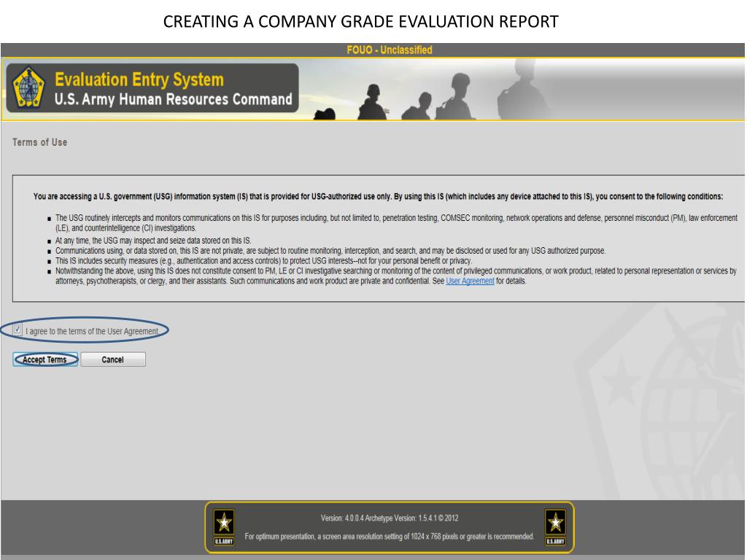Click the bullet beginning "This IS includes security measures"

tap(263, 261)
